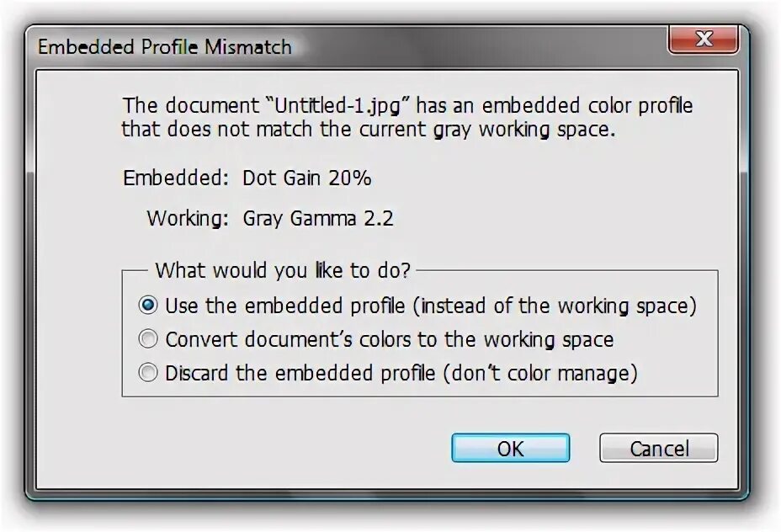
Task: Click the 'Working:' field label
Action: click(187, 219)
